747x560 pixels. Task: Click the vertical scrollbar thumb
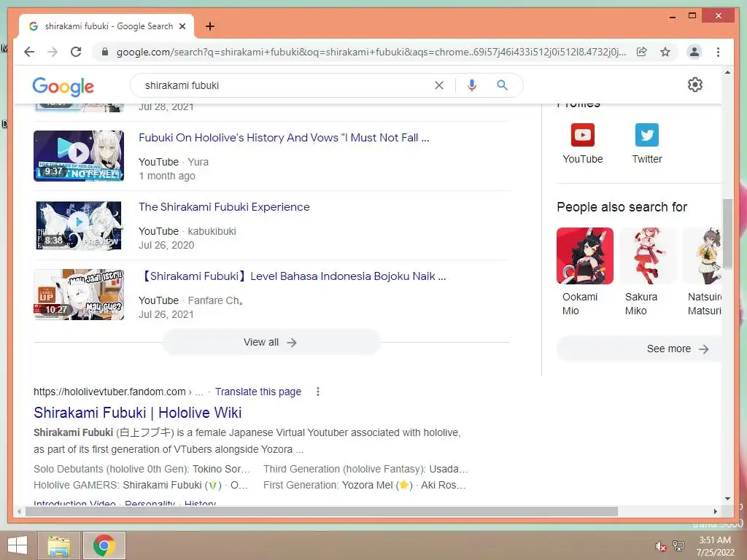point(727,233)
